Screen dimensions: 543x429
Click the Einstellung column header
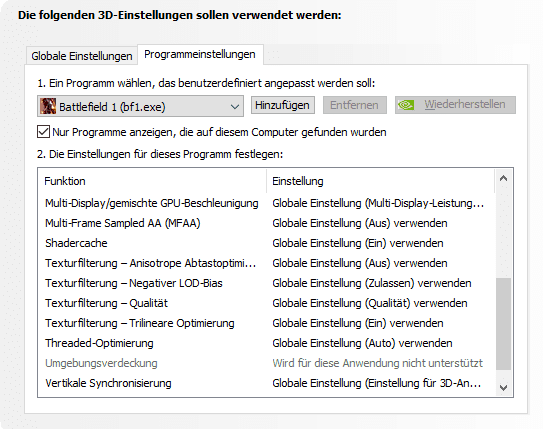point(381,181)
